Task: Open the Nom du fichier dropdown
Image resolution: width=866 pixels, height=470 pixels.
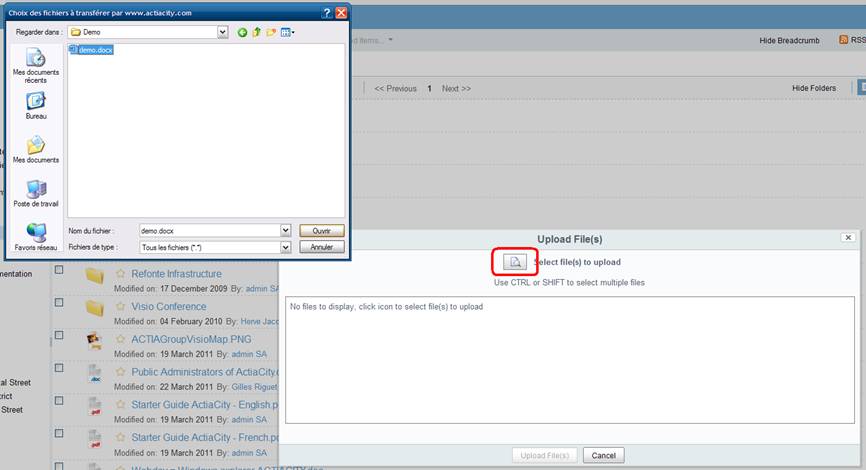Action: 286,230
